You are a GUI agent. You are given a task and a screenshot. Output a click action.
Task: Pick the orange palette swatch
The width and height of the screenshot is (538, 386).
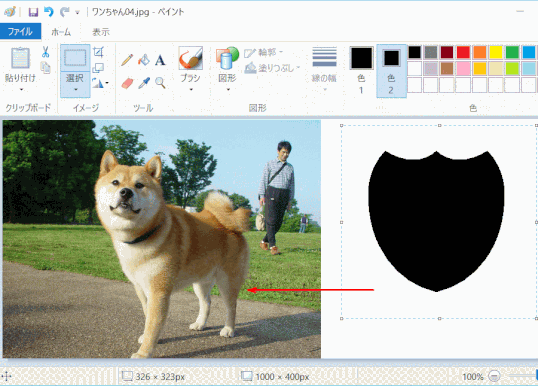pos(480,52)
